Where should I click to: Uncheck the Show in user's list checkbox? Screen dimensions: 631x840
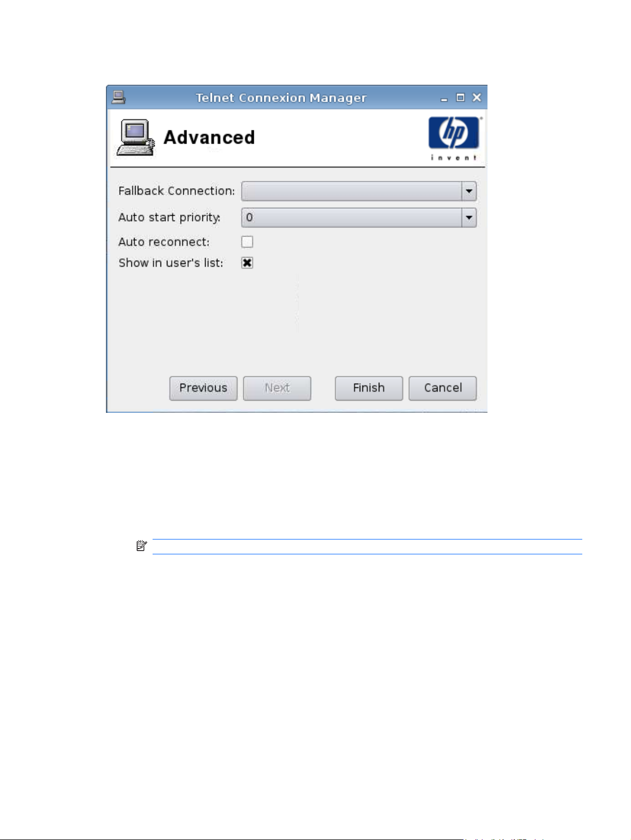coord(247,263)
